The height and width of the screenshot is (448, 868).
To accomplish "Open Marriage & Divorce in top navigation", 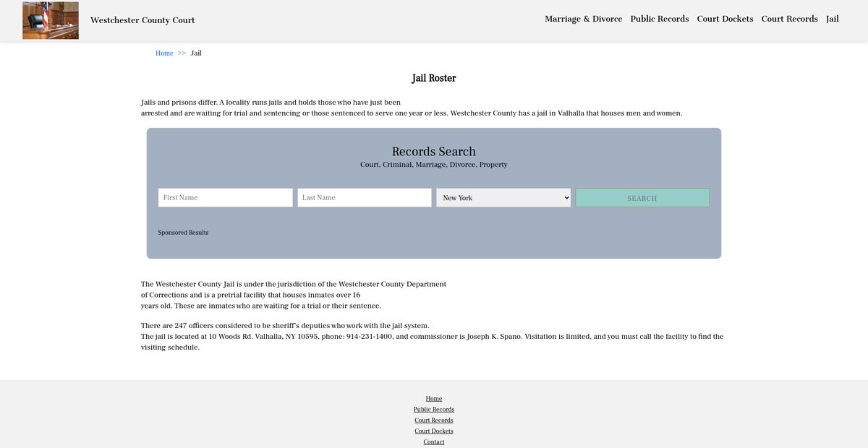I will [583, 19].
